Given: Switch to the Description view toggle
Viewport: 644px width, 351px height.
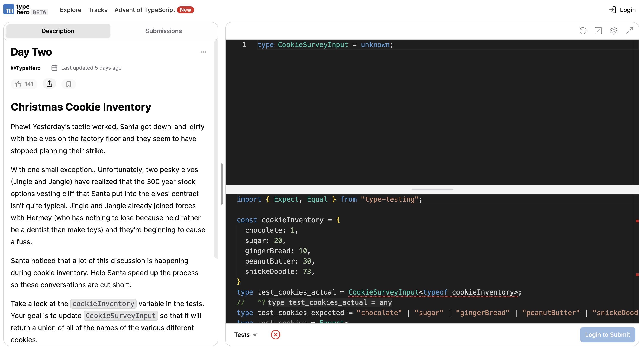Looking at the screenshot, I should coord(58,31).
